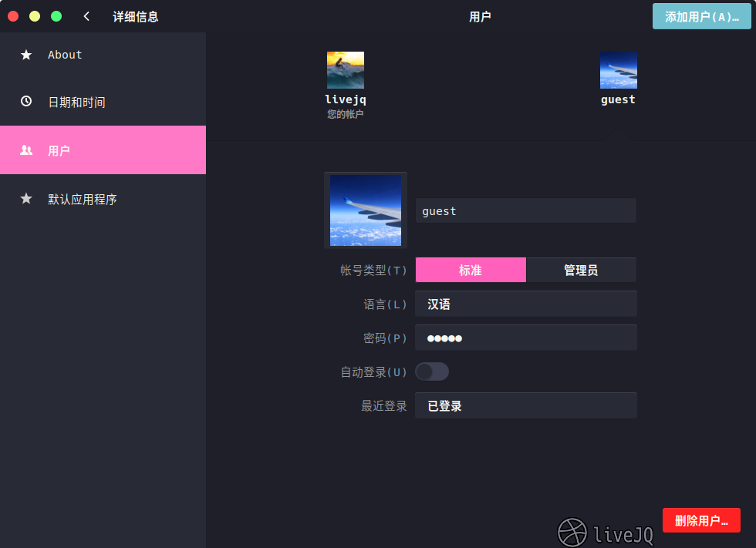Open the 密码 field to change password
The height and width of the screenshot is (548, 756).
click(x=525, y=338)
